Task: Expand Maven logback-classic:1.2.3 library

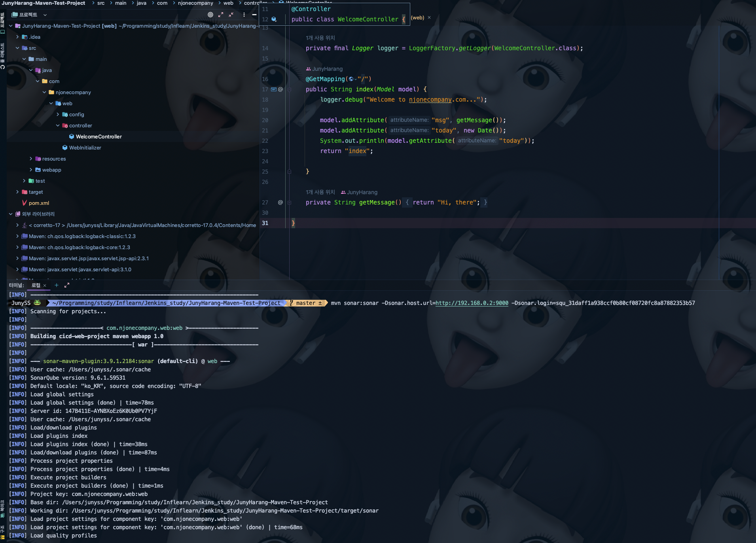Action: pos(17,236)
